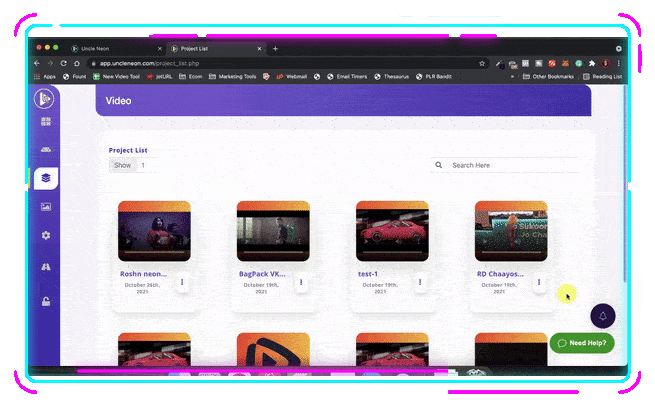Switch to the Project List browser tab

click(x=194, y=48)
